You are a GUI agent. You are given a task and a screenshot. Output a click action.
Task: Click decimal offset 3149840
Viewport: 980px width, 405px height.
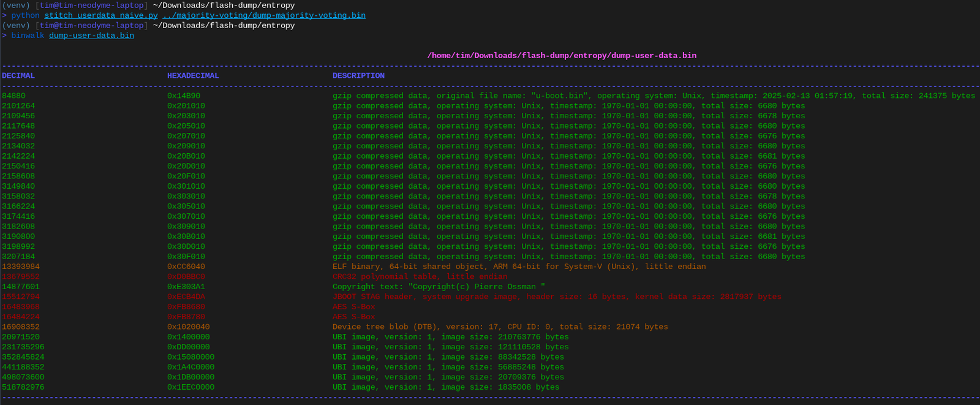[18, 186]
